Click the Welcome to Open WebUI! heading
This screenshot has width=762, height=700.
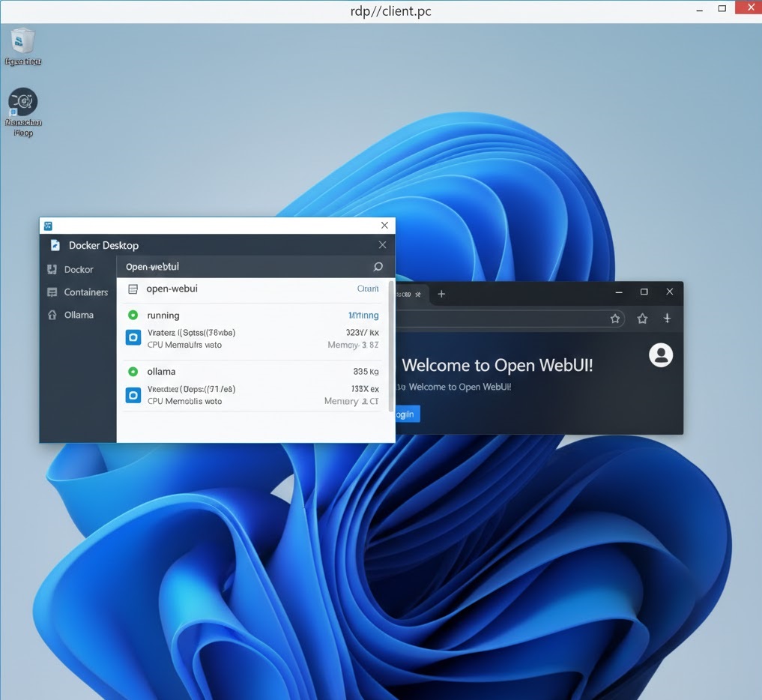coord(498,365)
